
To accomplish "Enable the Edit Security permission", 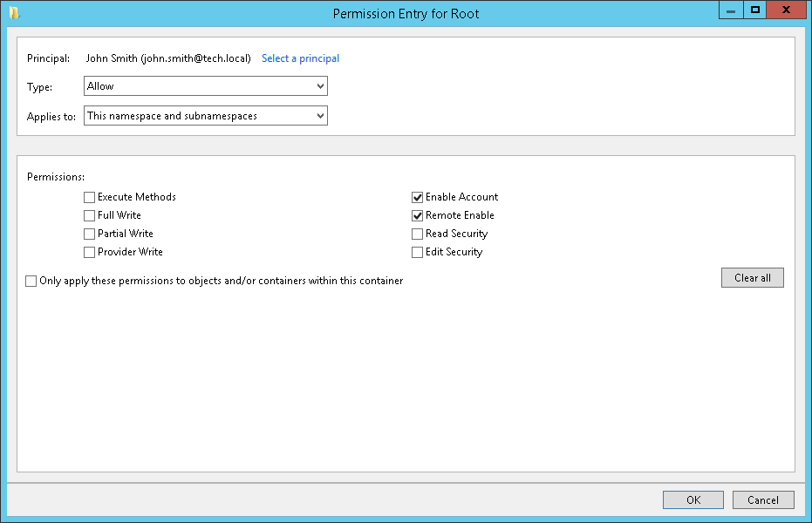I will (x=417, y=252).
